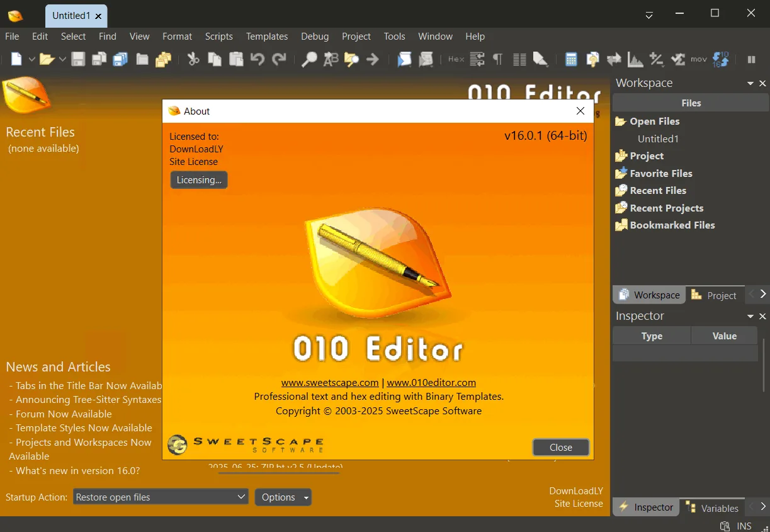This screenshot has height=532, width=770.
Task: Click the pause icon in toolbar
Action: (x=751, y=59)
